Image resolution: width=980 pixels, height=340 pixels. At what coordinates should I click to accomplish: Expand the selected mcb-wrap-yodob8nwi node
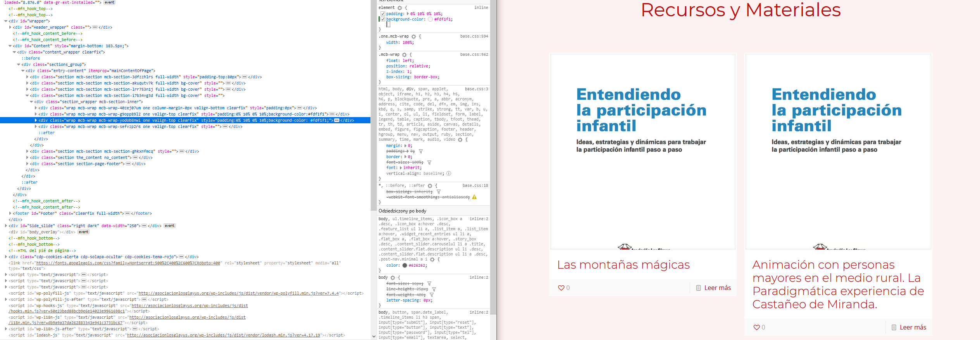(x=36, y=120)
